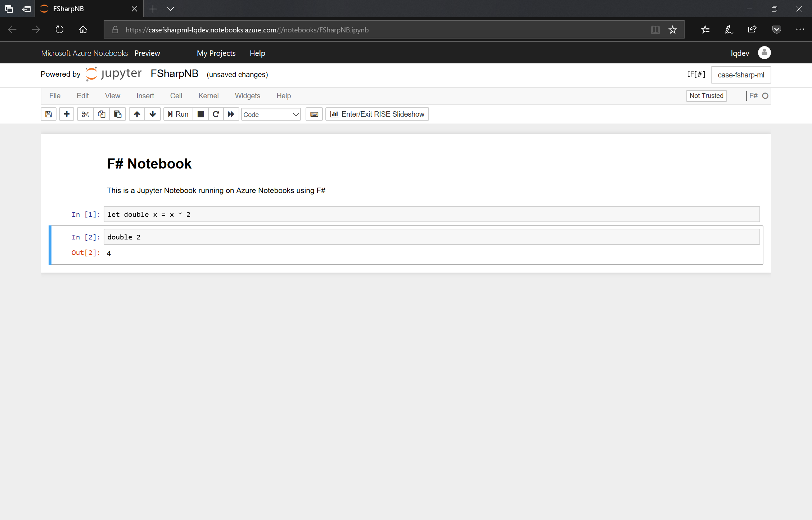Click into the let double code cell
Image resolution: width=812 pixels, height=520 pixels.
point(432,214)
